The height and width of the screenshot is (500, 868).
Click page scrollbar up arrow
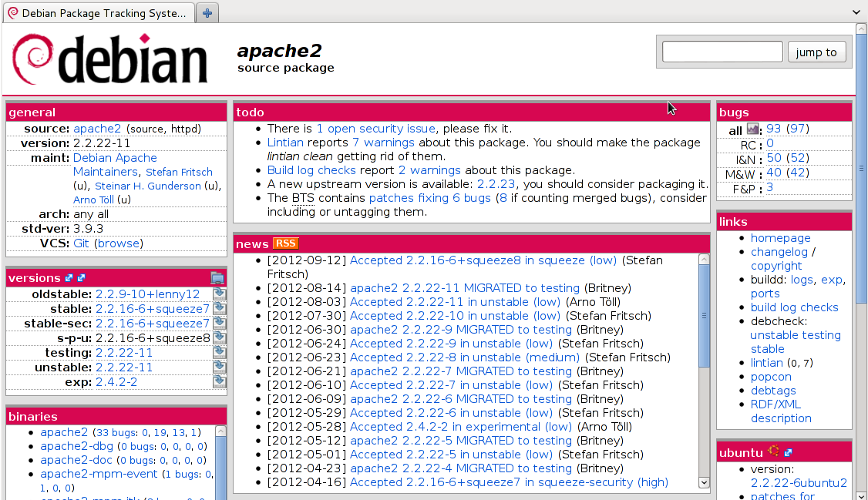[861, 29]
